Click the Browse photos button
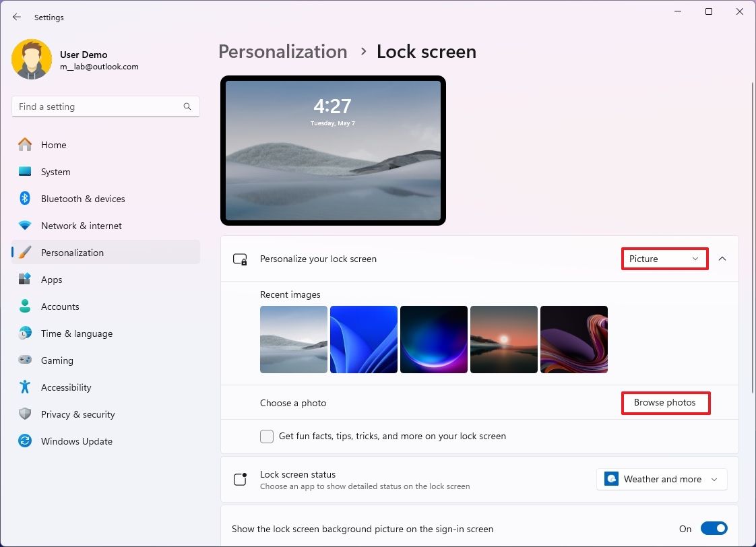 click(x=665, y=402)
